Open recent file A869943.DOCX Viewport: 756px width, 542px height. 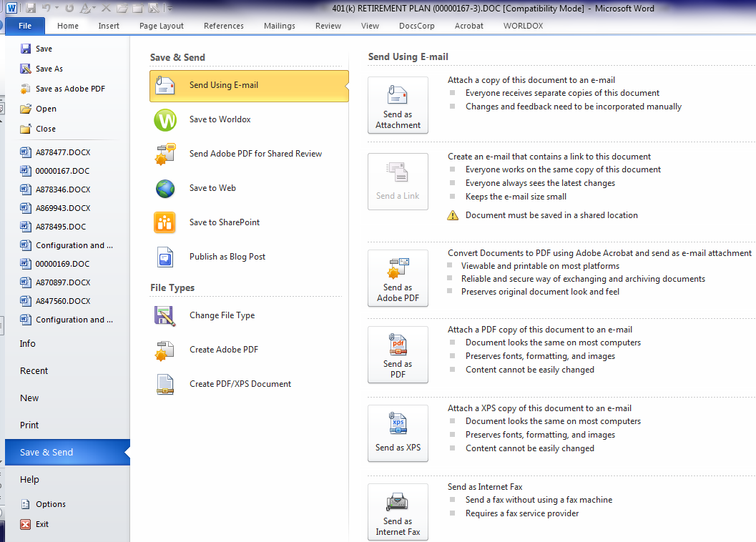click(56, 208)
